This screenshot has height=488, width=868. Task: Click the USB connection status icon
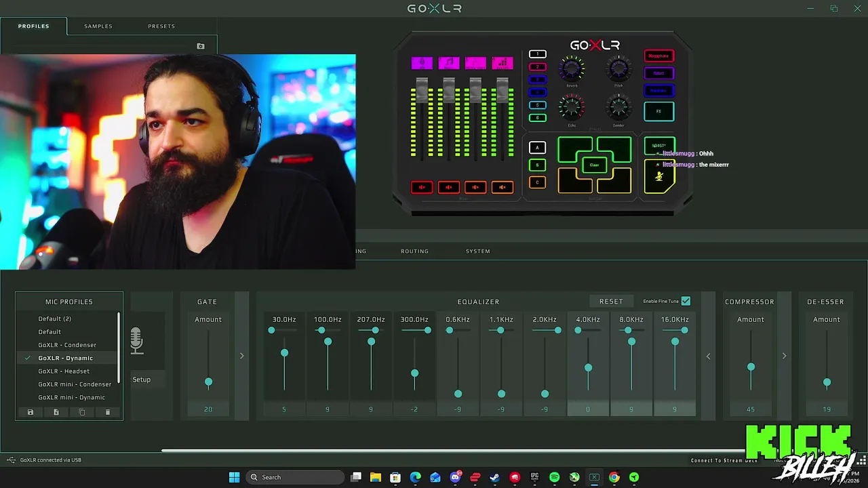coord(11,460)
